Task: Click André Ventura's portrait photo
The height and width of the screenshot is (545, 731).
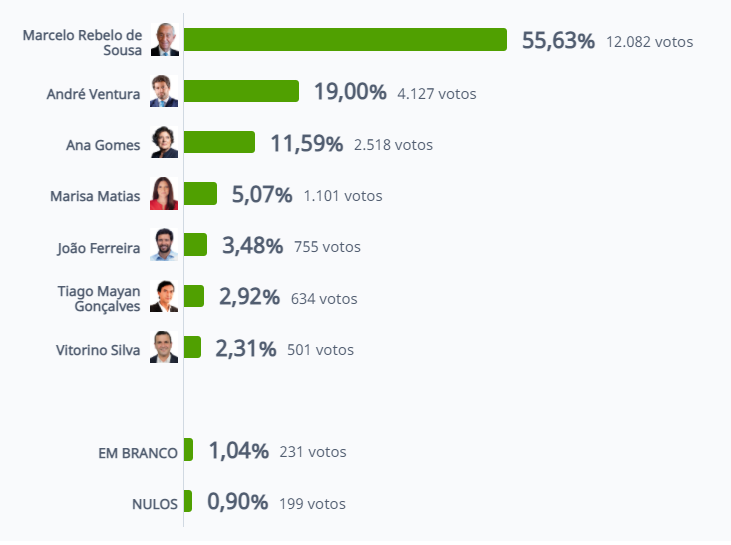Action: tap(164, 91)
